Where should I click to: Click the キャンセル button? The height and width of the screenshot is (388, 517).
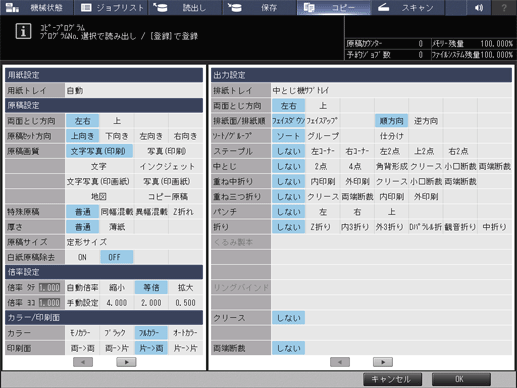point(392,379)
